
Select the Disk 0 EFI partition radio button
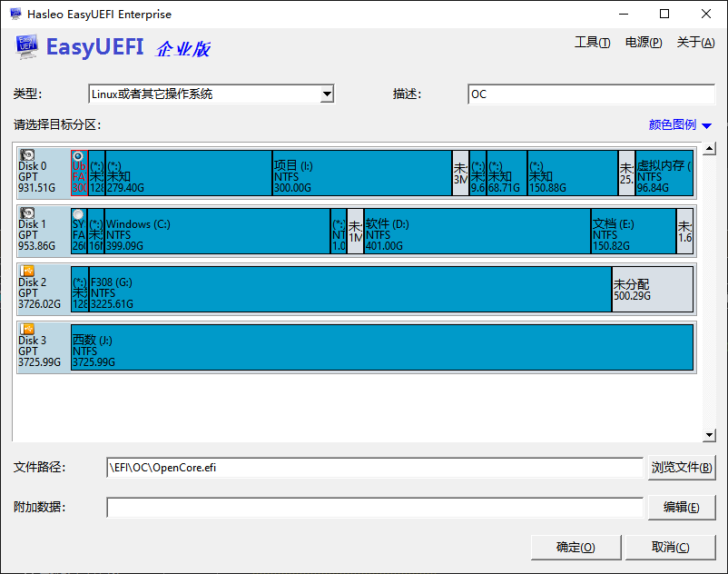[x=78, y=156]
